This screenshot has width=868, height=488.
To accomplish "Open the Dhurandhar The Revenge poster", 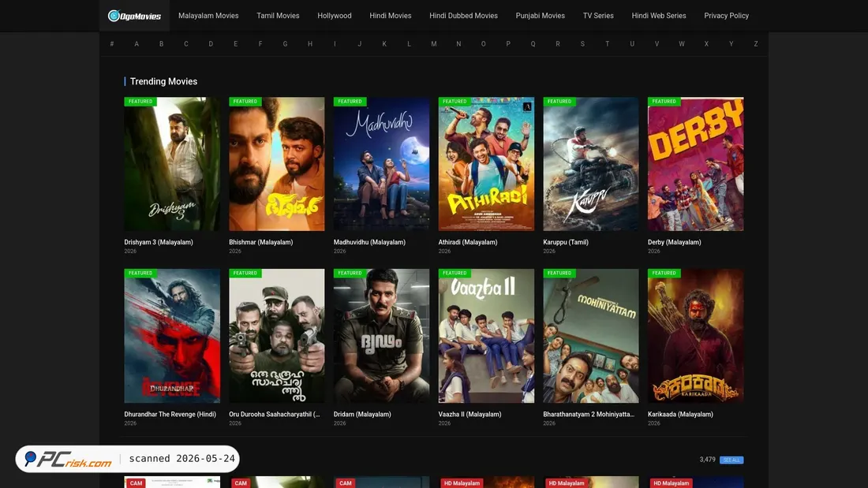I will point(172,336).
